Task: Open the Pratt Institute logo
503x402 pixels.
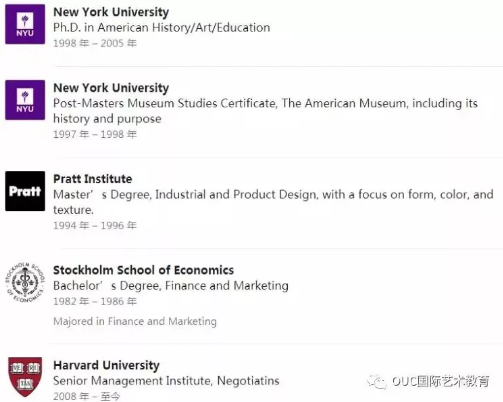Action: [25, 191]
